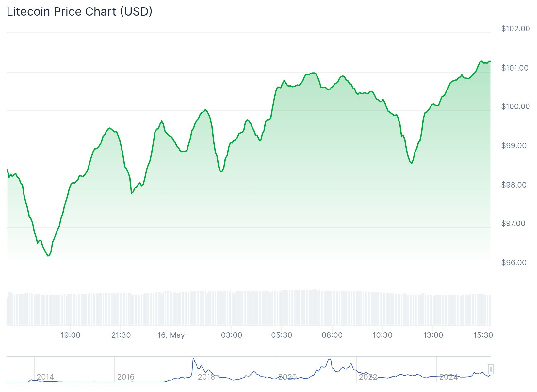Click the 'Litecoin Price Chart (USD)' title
Screen dimensions: 537x392
79,12
